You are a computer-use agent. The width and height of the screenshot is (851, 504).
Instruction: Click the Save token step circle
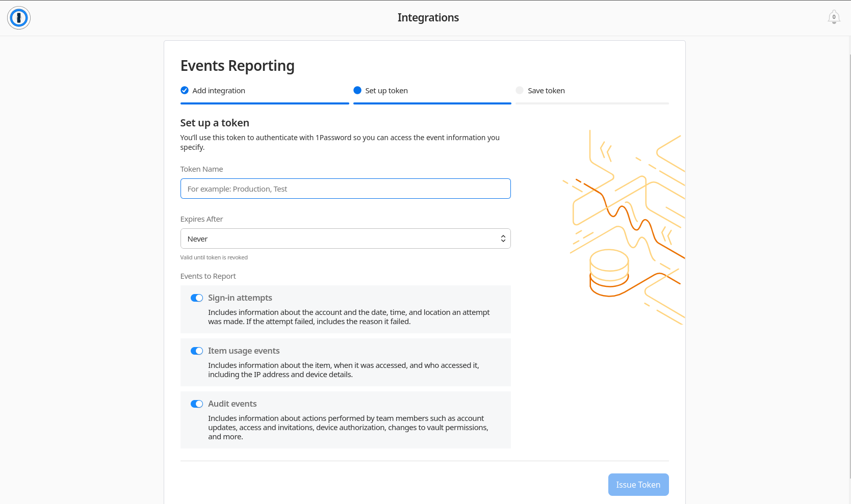point(520,90)
